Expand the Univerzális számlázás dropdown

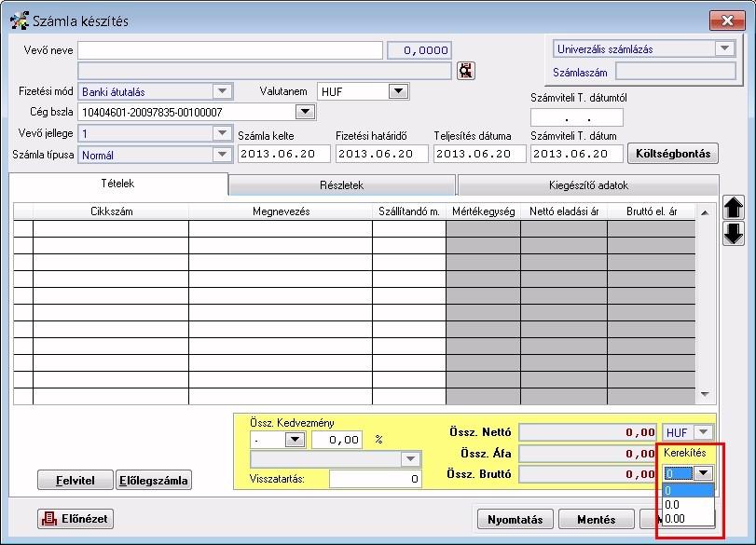click(724, 48)
